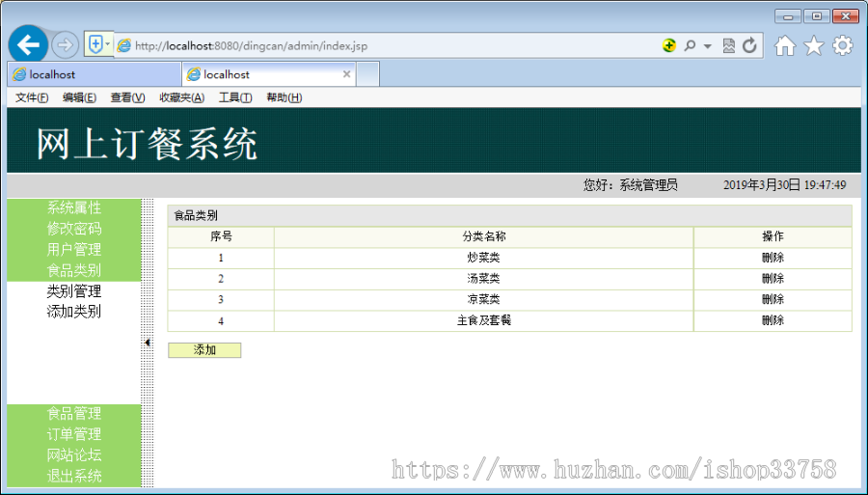Screen dimensions: 868x495
Task: Click 退出系统 to log out
Action: pos(73,476)
